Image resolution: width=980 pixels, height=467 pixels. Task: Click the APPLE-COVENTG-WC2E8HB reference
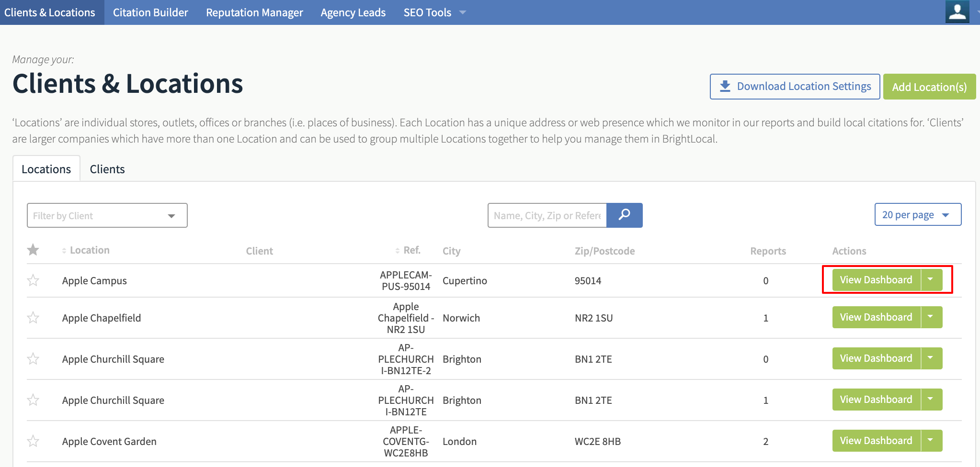pyautogui.click(x=406, y=441)
